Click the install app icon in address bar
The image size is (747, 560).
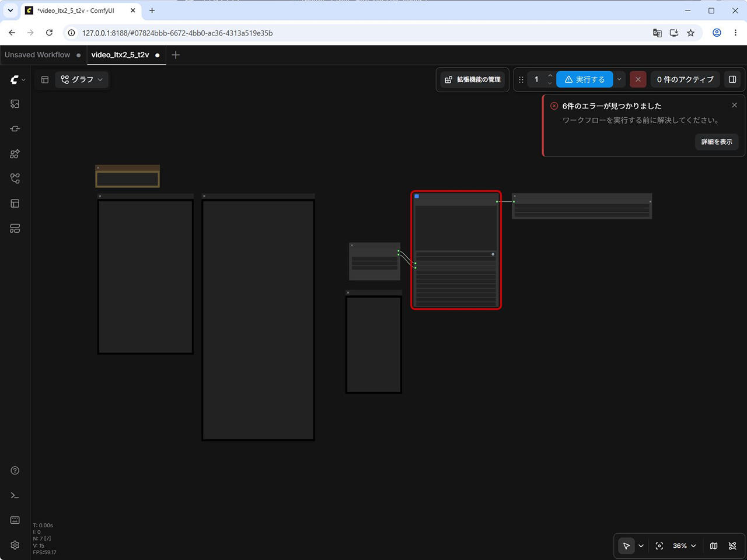pos(674,33)
